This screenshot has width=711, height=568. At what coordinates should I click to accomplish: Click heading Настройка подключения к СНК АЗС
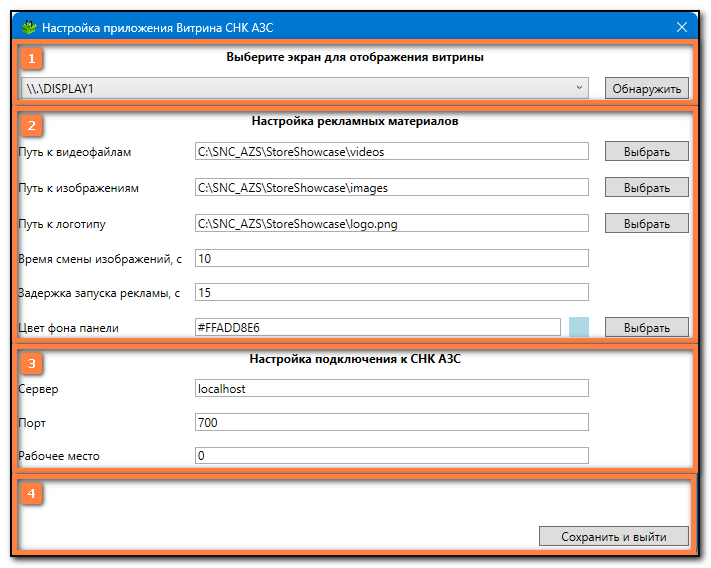point(355,359)
